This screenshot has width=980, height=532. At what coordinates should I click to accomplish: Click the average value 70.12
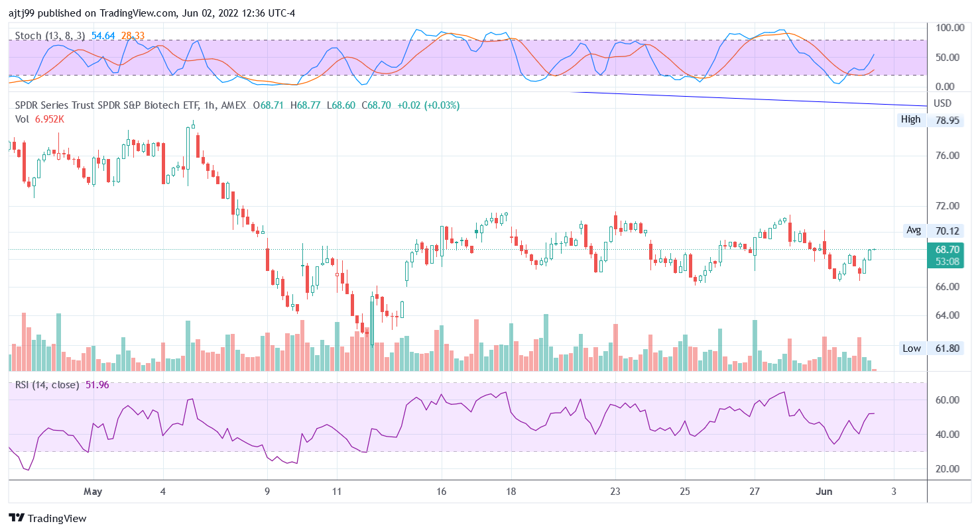pos(948,231)
